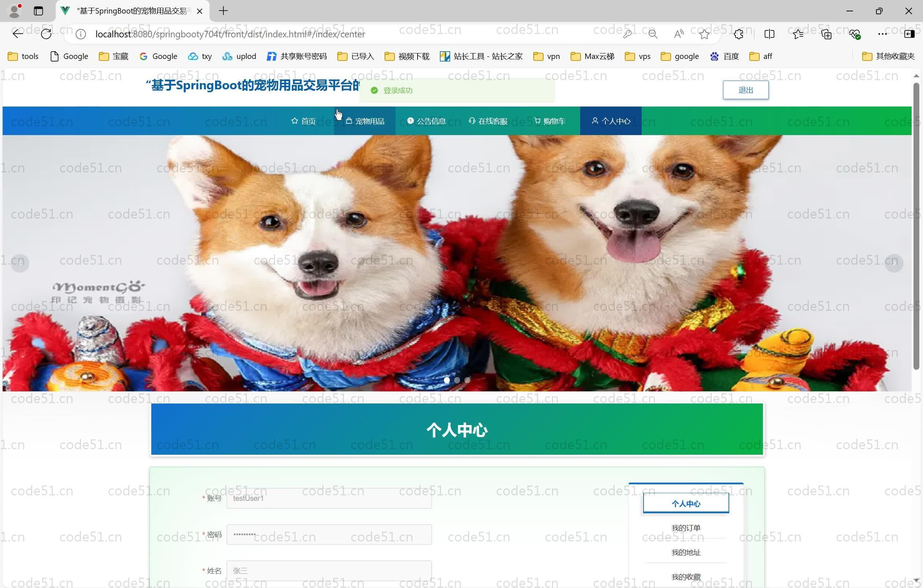Click the browser address bar URL
Viewport: 923px width, 588px height.
[230, 34]
